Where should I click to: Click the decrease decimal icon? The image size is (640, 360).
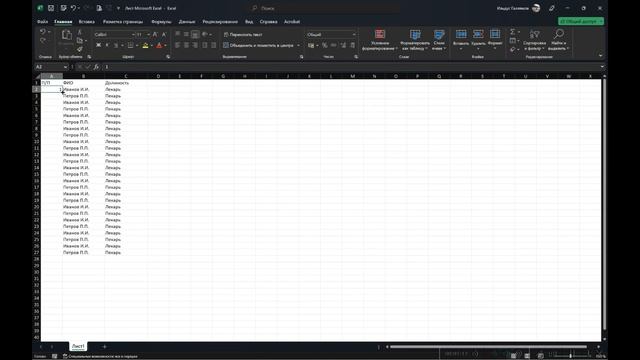(x=353, y=45)
